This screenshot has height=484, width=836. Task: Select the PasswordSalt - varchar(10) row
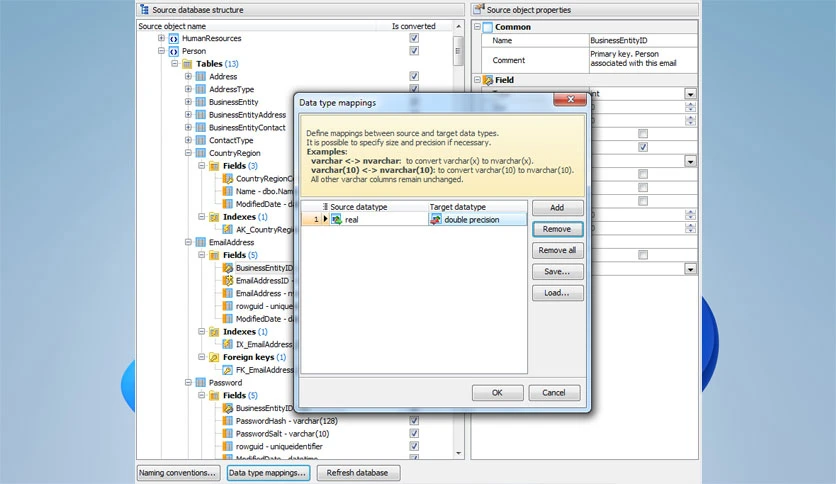point(283,434)
